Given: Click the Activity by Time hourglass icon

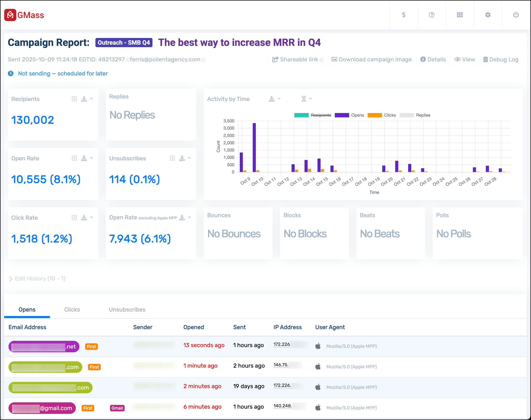Looking at the screenshot, I should 304,99.
